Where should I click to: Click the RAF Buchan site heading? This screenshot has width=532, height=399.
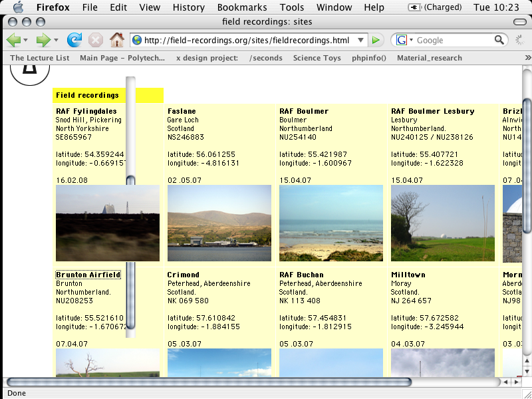click(x=301, y=275)
